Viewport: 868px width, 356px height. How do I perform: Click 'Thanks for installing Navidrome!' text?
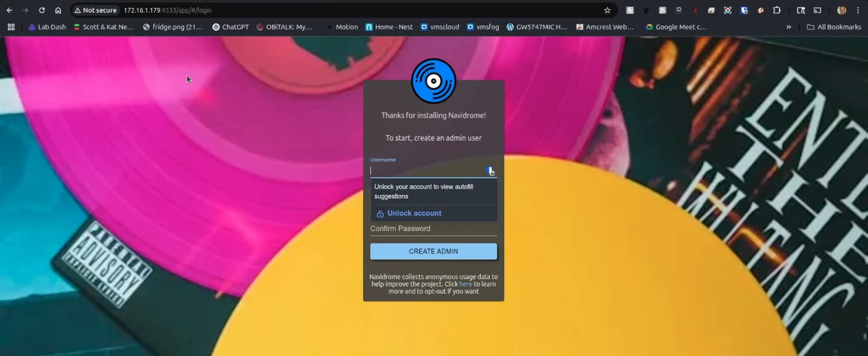pyautogui.click(x=434, y=115)
